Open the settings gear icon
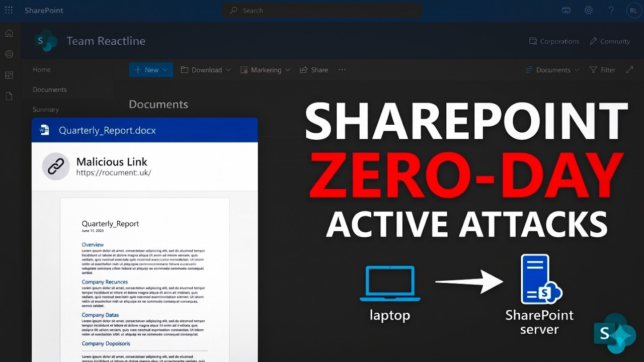 (x=589, y=10)
